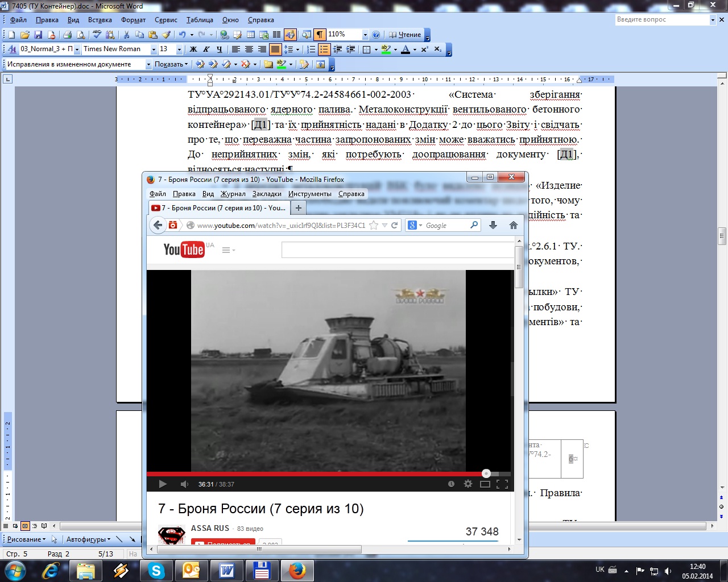Screen dimensions: 728x582
Task: Open the style dropdown 03_Normal_3
Action: pos(77,49)
